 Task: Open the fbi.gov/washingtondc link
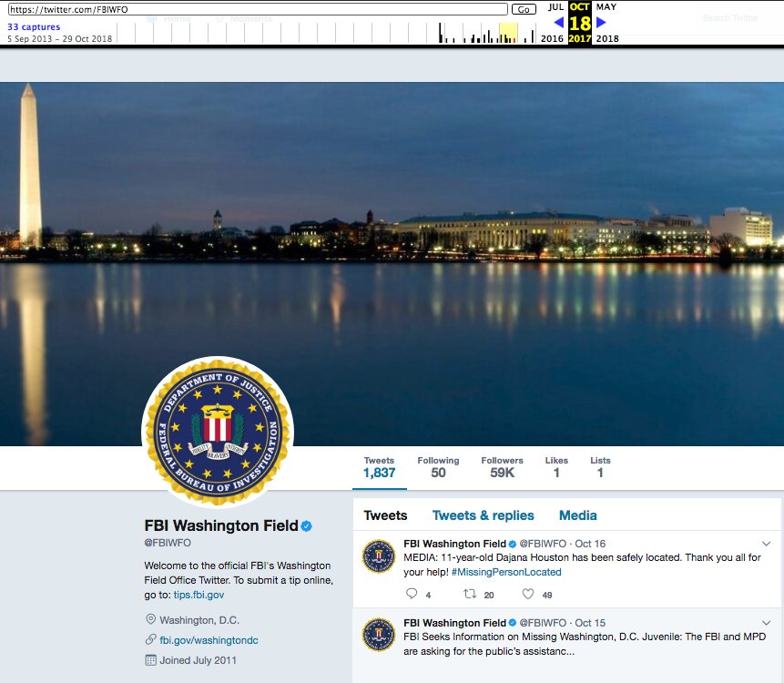pyautogui.click(x=209, y=640)
